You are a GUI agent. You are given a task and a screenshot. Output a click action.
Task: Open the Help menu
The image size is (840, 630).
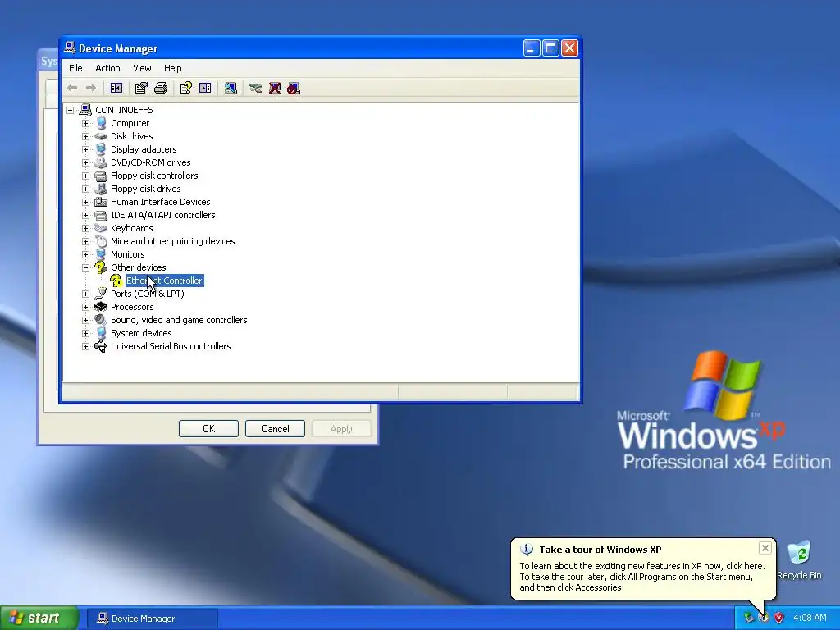click(x=172, y=68)
